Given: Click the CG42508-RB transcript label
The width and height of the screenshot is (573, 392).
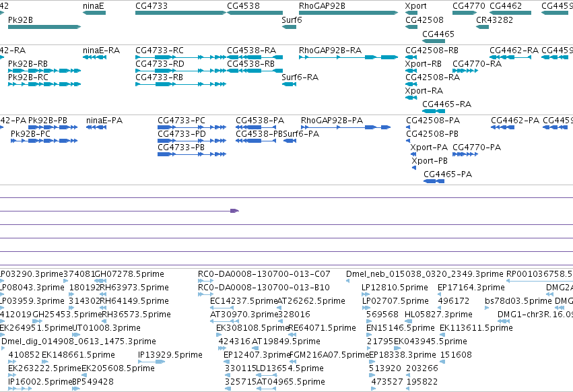Looking at the screenshot, I should tap(432, 50).
